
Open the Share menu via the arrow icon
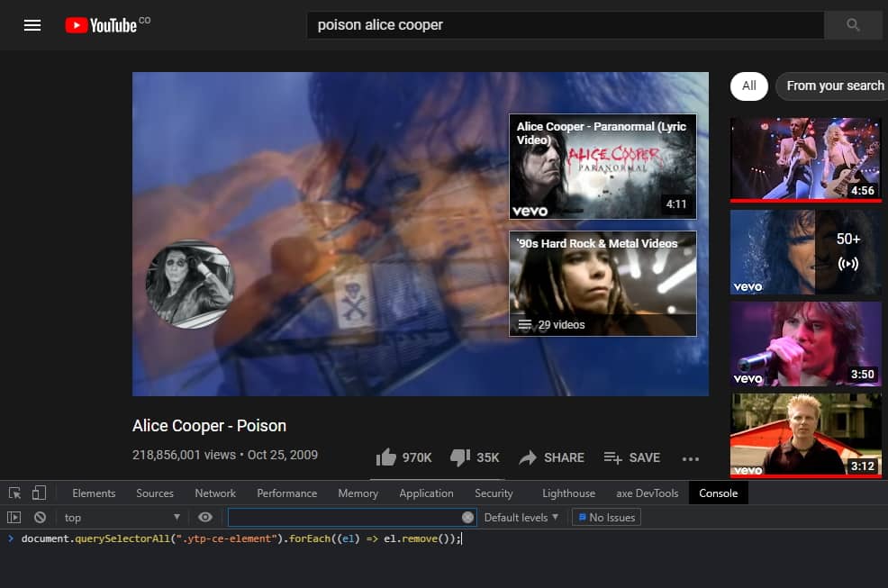pyautogui.click(x=530, y=457)
